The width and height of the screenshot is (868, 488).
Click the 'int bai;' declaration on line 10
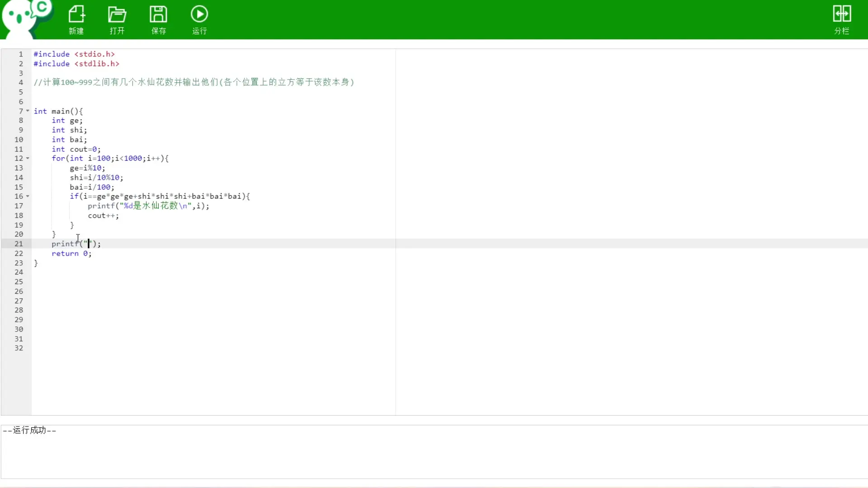click(69, 140)
